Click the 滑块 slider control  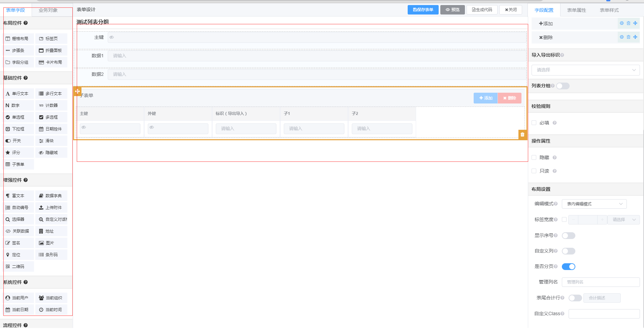pyautogui.click(x=51, y=141)
